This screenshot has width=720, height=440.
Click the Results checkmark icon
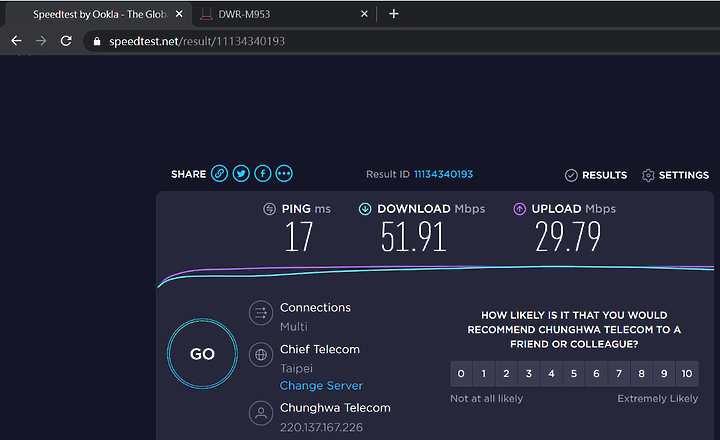pyautogui.click(x=571, y=175)
